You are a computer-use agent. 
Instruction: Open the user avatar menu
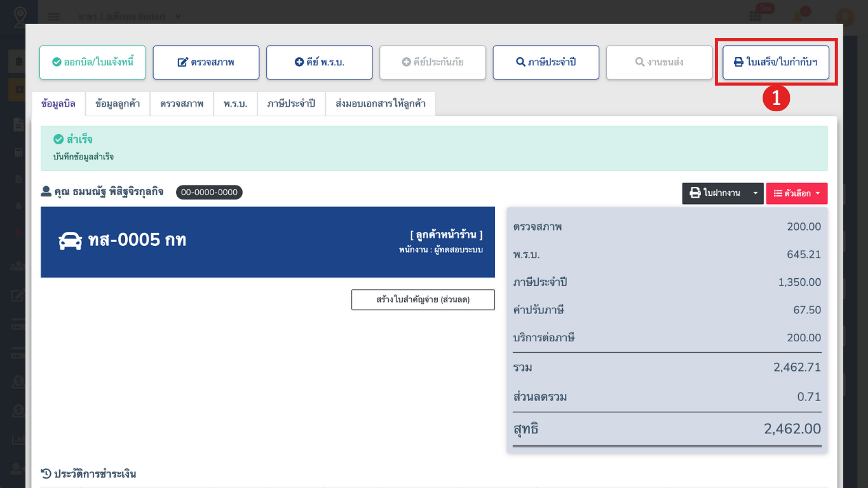click(844, 17)
